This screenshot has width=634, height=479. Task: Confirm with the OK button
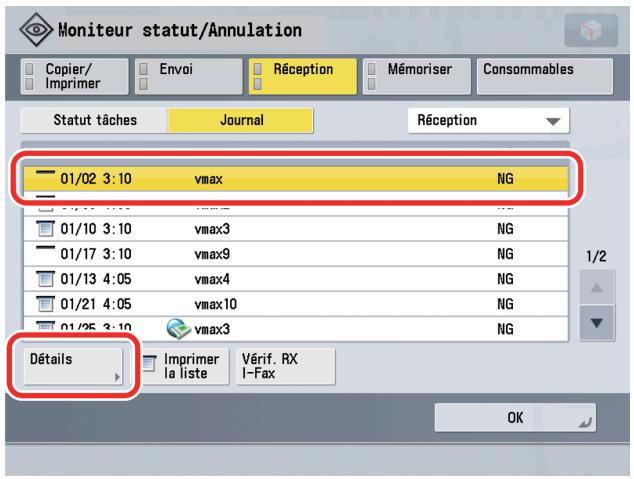[x=515, y=418]
